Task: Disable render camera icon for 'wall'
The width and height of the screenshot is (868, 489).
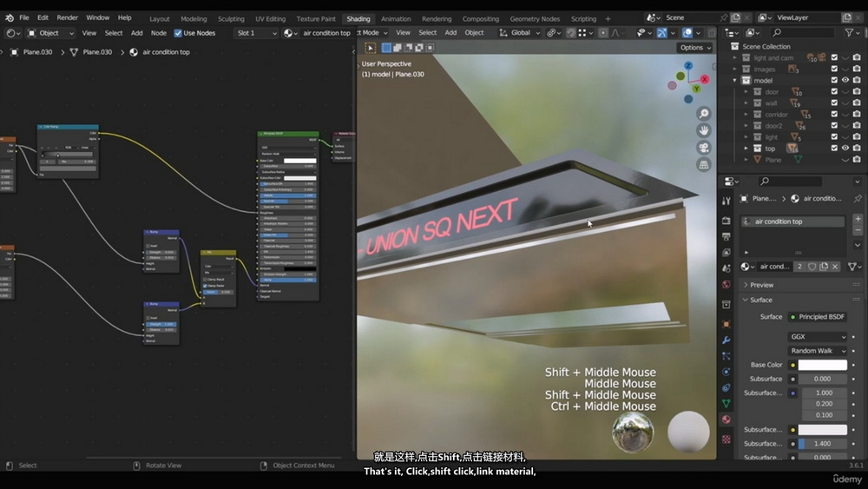Action: (857, 103)
